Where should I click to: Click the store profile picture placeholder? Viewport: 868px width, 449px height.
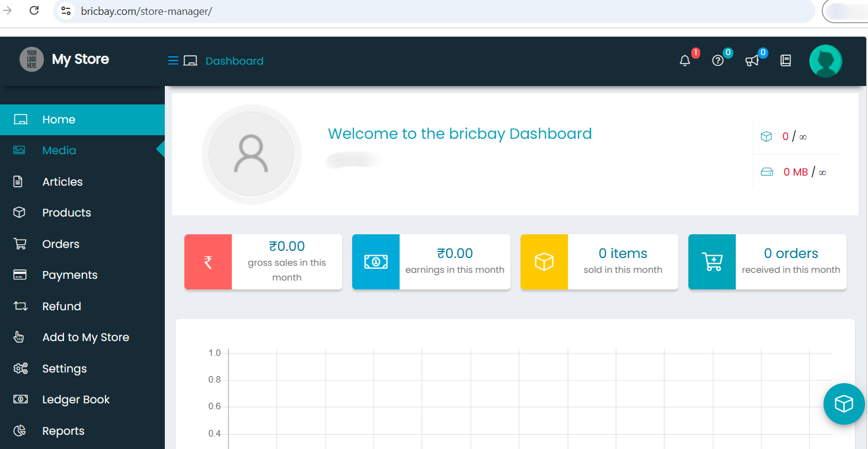pyautogui.click(x=251, y=154)
